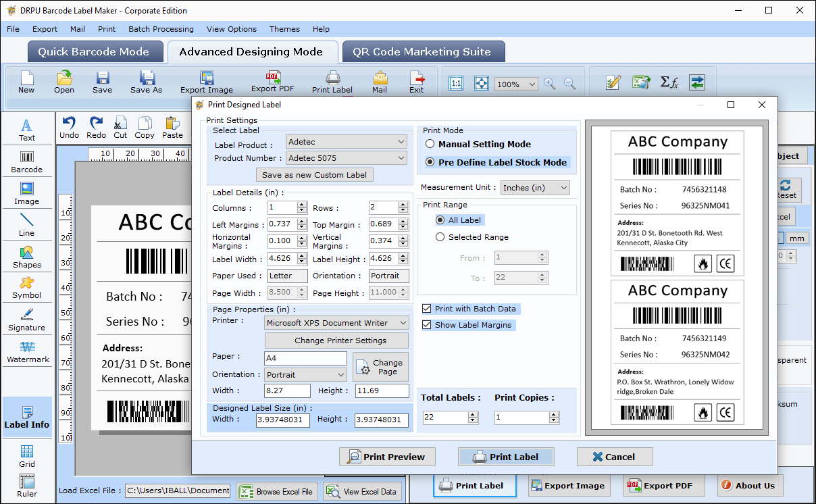Select the Watermark tool in sidebar
The width and height of the screenshot is (816, 504).
pyautogui.click(x=28, y=351)
